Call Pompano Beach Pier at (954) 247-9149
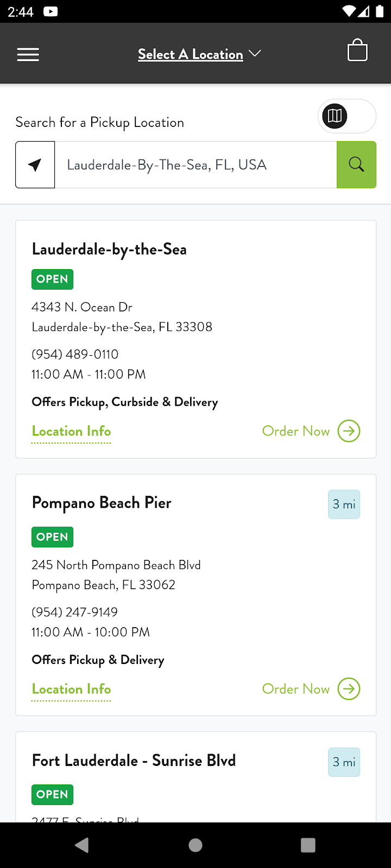This screenshot has width=391, height=868. coord(75,612)
